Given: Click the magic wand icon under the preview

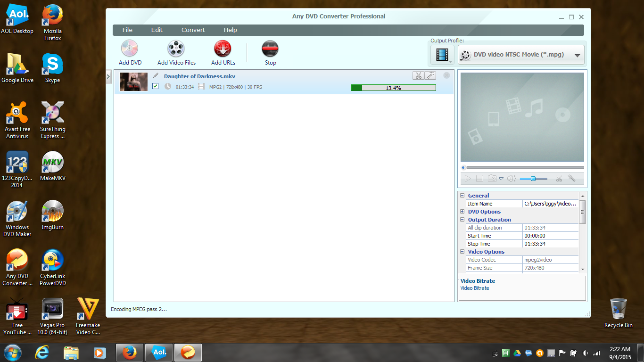Looking at the screenshot, I should click(572, 179).
